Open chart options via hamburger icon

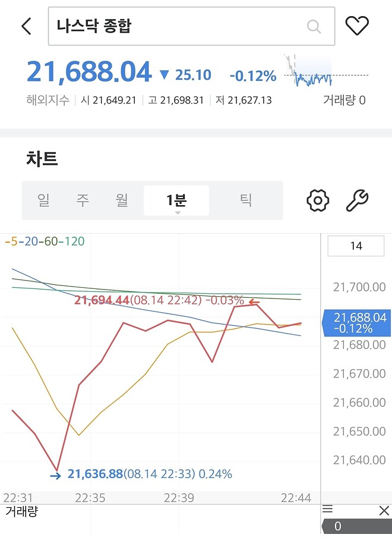(x=328, y=510)
